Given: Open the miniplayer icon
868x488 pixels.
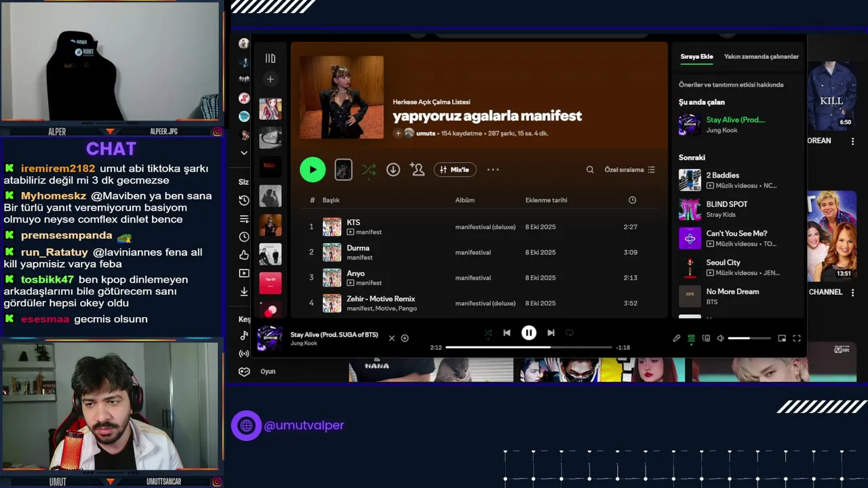Looking at the screenshot, I should [782, 338].
